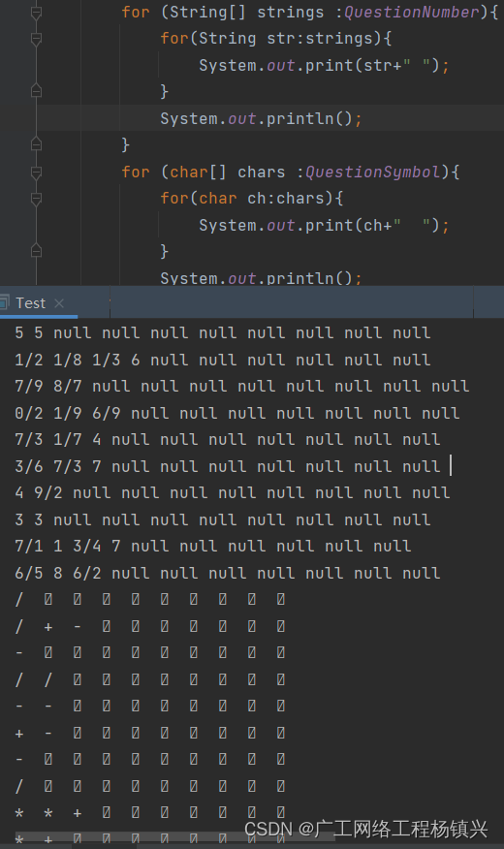This screenshot has width=504, height=849.
Task: Click console line starting '6/5 8 6/2'
Action: pyautogui.click(x=228, y=574)
